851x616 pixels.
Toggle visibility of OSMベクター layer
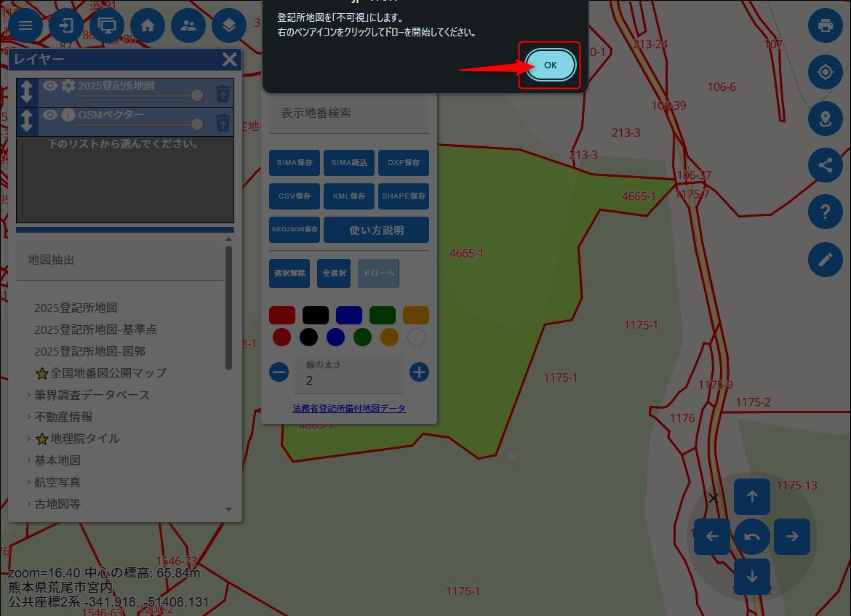(x=49, y=115)
